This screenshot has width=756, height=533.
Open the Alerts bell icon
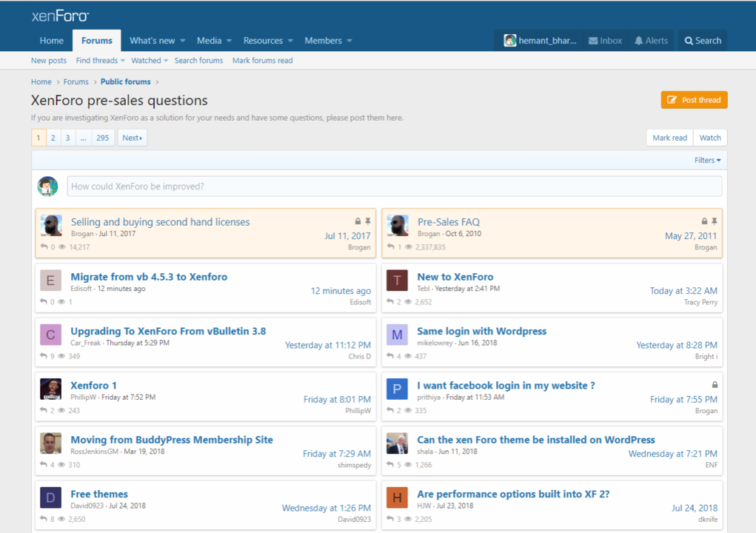(639, 41)
